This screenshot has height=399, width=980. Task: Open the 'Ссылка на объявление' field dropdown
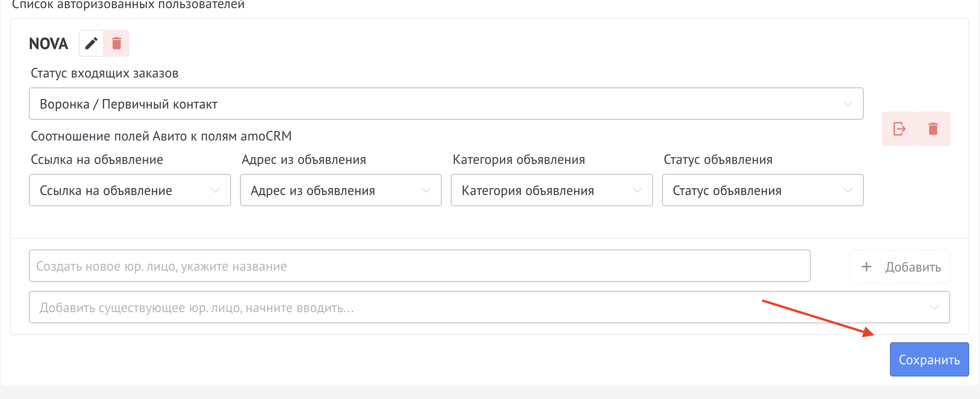coord(130,190)
